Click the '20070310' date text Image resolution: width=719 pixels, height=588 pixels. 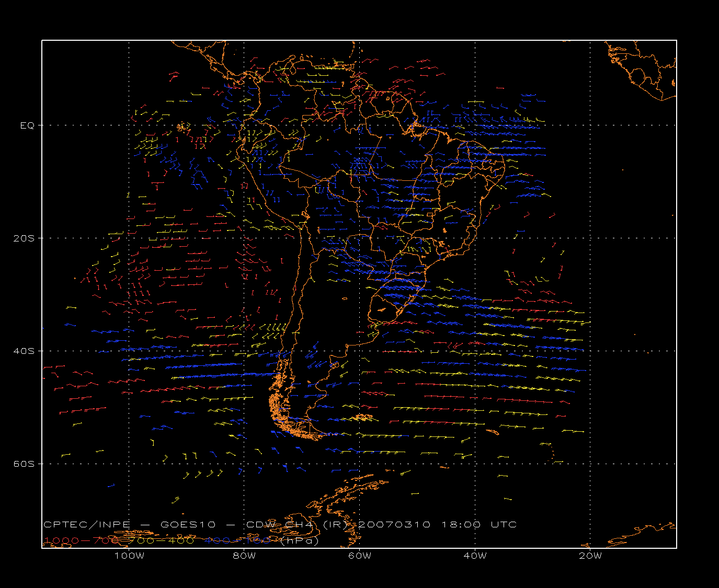click(x=394, y=524)
